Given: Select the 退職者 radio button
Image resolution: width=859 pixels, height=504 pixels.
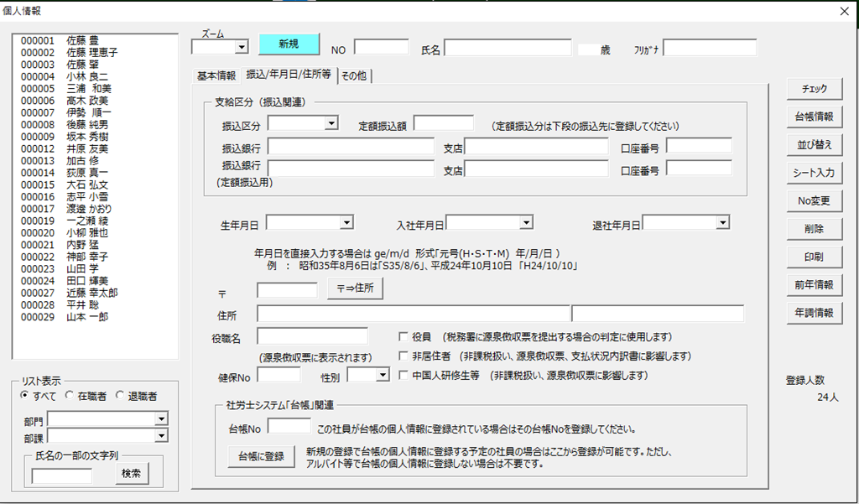Looking at the screenshot, I should pyautogui.click(x=120, y=396).
